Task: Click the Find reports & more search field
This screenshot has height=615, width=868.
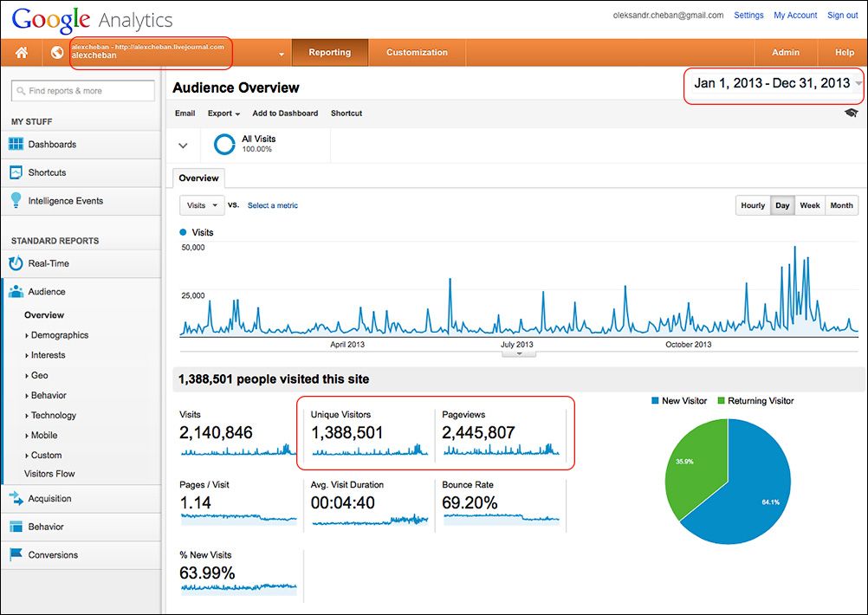Action: click(83, 91)
